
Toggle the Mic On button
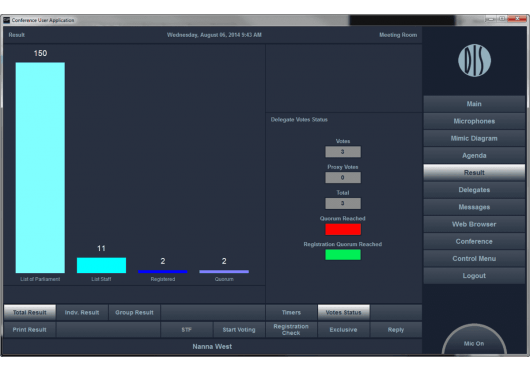pos(474,340)
